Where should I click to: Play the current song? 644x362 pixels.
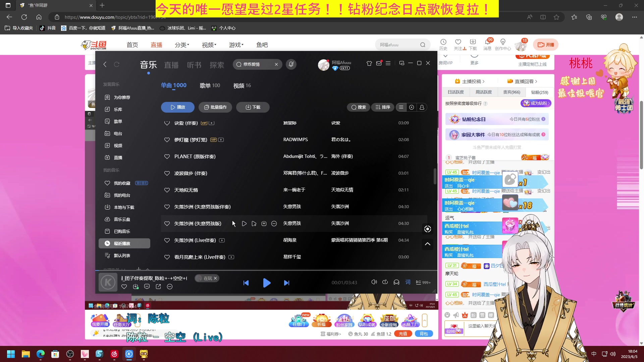tap(267, 283)
